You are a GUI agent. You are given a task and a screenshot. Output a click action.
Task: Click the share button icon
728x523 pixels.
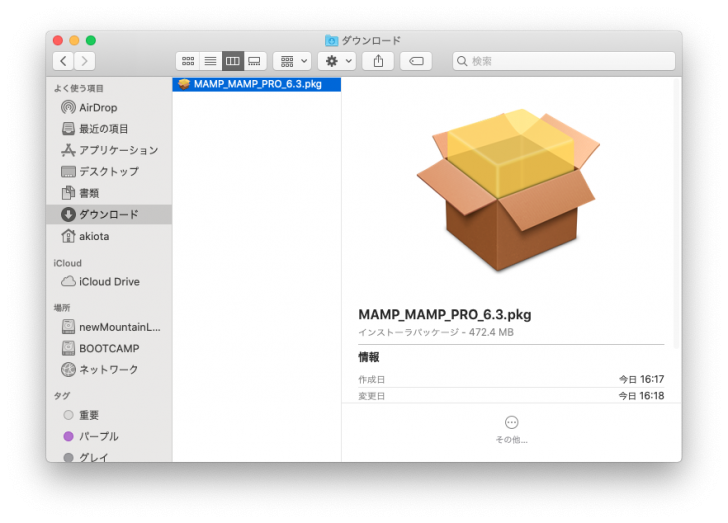[x=378, y=61]
